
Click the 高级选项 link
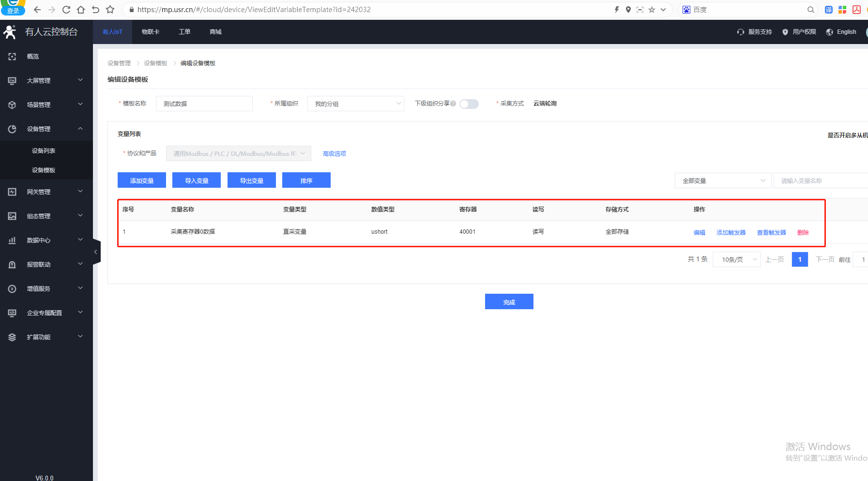pyautogui.click(x=334, y=153)
